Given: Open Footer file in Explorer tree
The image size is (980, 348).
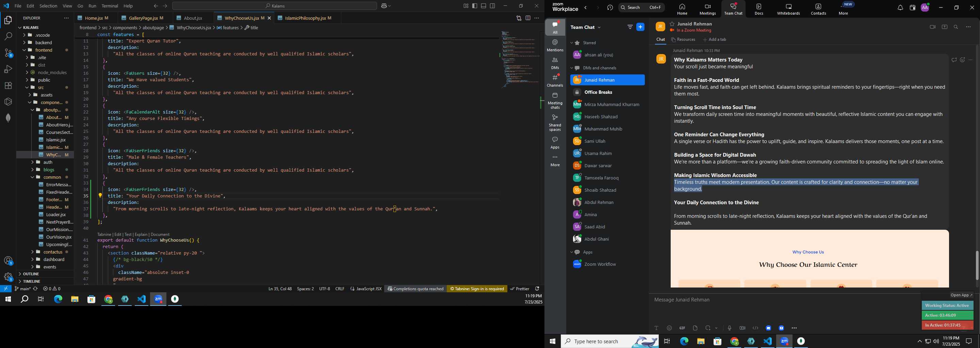Looking at the screenshot, I should (x=54, y=199).
